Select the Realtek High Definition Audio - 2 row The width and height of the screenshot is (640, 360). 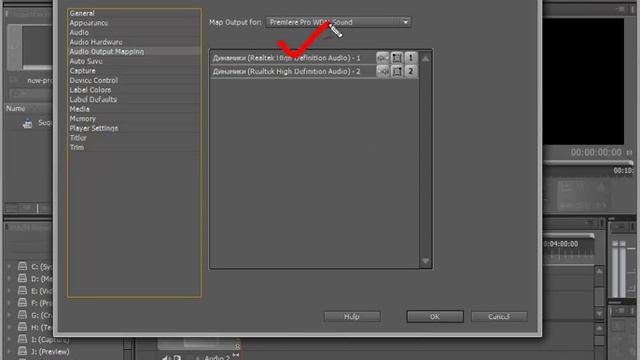click(314, 71)
